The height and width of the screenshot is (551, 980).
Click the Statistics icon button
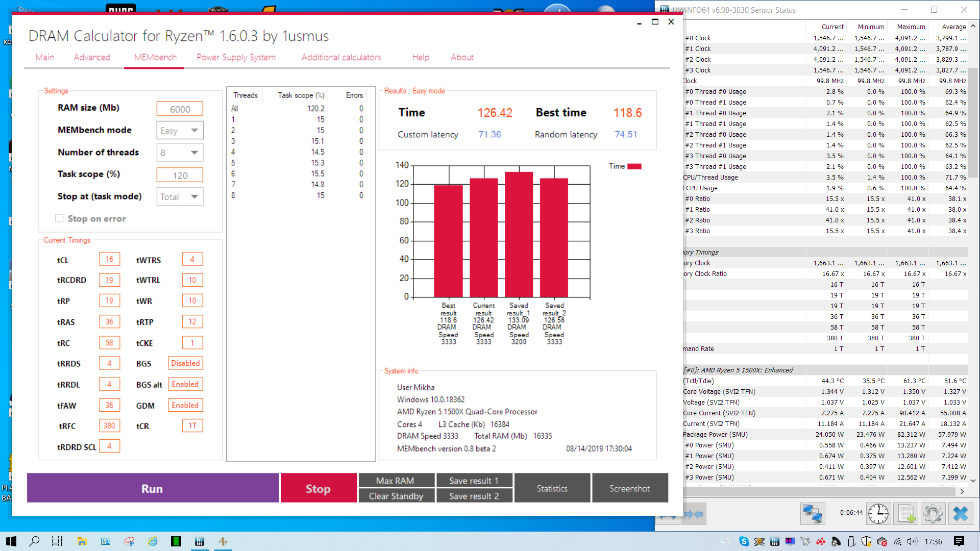tap(553, 488)
